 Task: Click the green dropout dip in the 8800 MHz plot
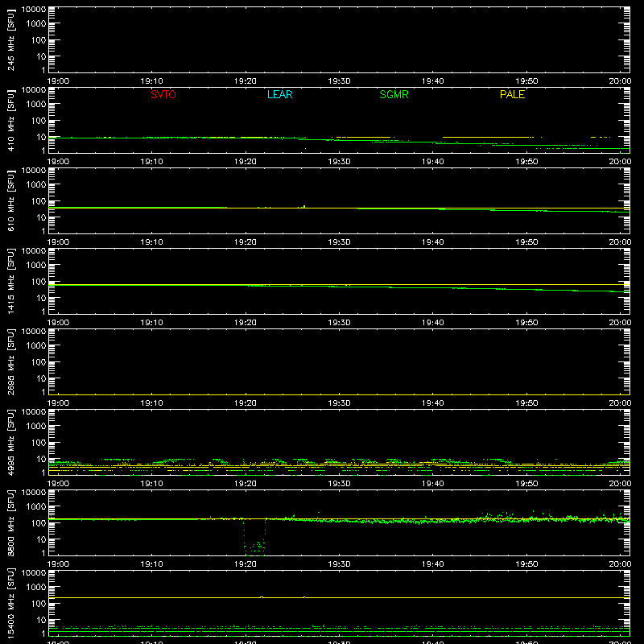point(254,538)
